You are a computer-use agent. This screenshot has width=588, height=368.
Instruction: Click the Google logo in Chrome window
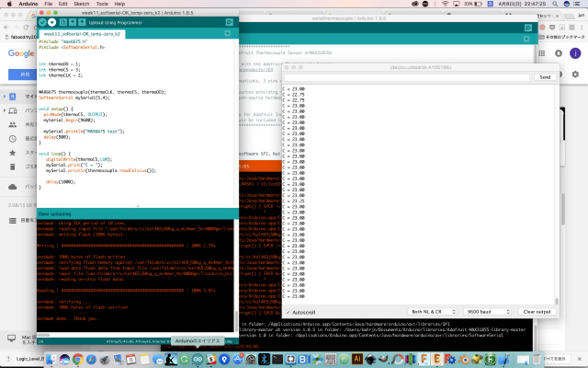click(21, 53)
